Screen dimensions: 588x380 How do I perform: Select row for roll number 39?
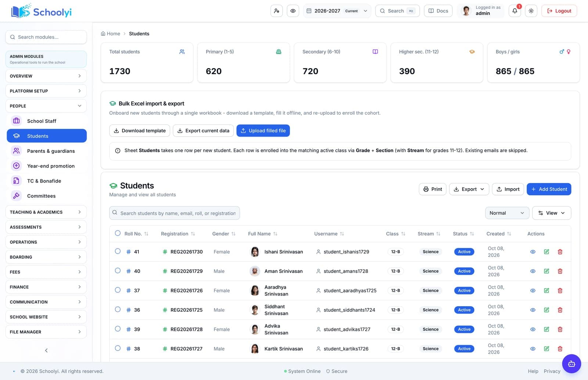118,329
